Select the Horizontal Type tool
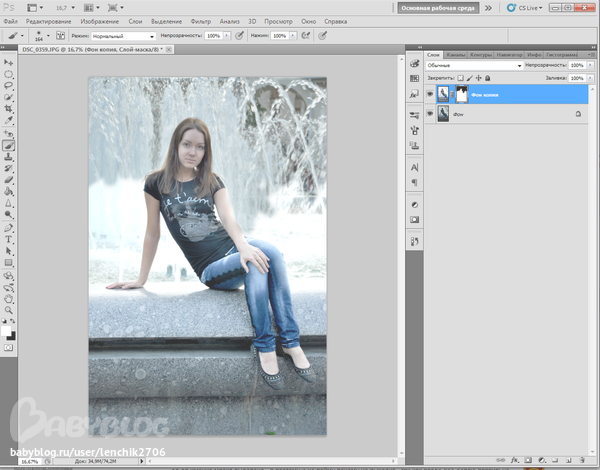 [x=9, y=239]
